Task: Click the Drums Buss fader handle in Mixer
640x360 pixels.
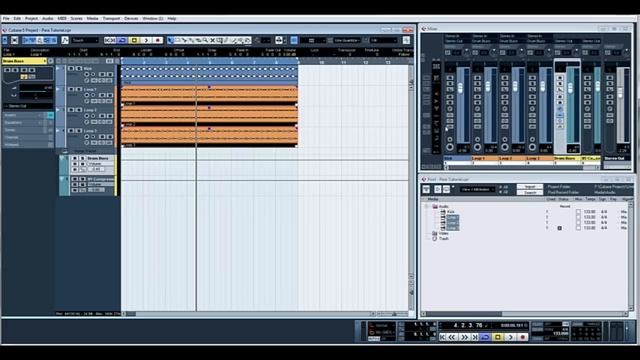Action: [570, 87]
